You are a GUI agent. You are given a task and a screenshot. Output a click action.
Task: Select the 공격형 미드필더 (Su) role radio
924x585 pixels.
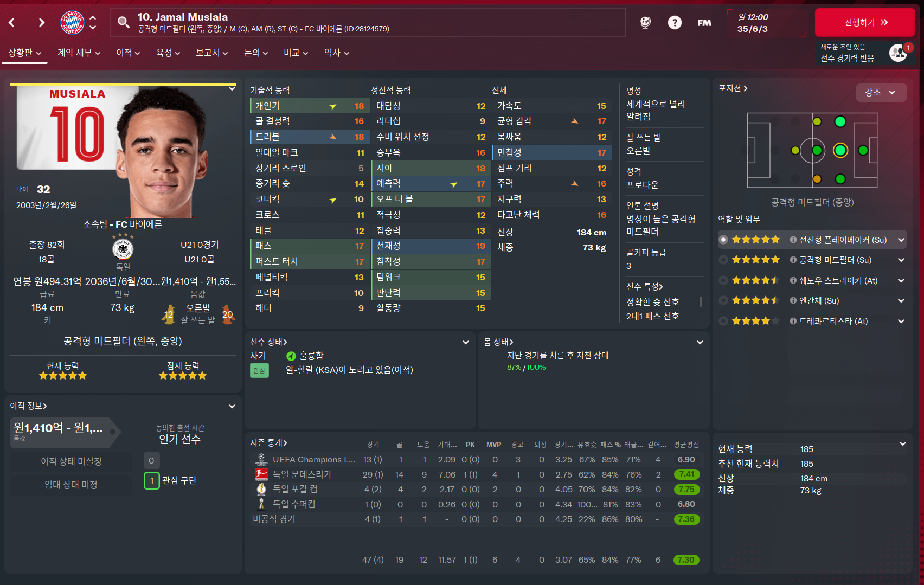click(723, 260)
